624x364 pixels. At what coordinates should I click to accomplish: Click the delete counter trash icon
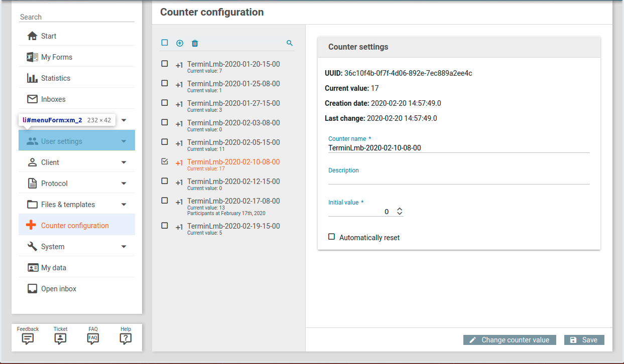tap(195, 43)
